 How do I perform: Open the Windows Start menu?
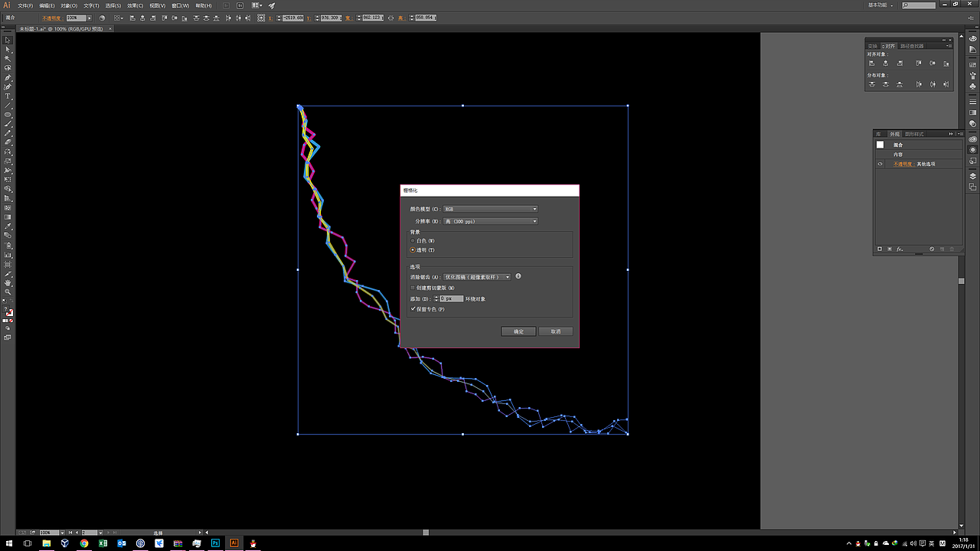click(x=8, y=543)
